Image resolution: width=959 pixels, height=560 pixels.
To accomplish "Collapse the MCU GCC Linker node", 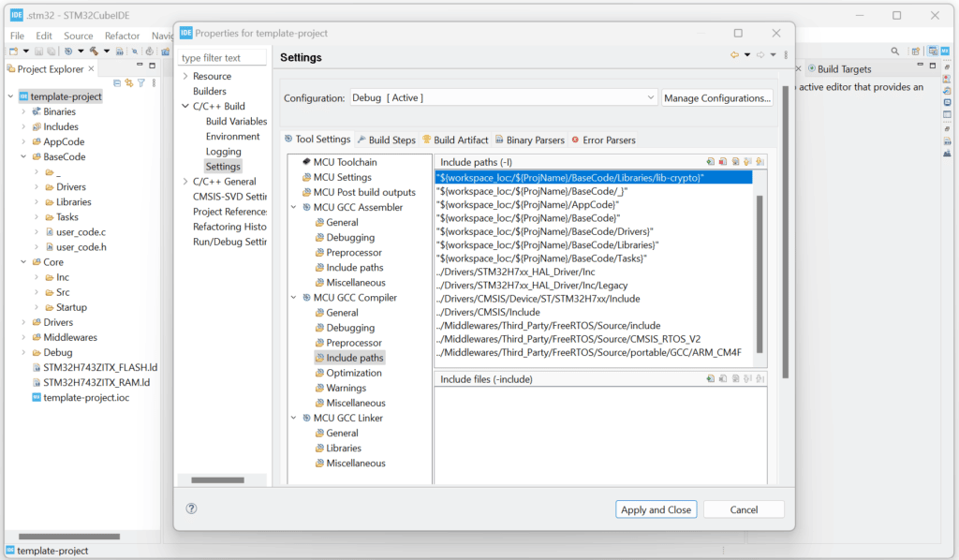I will (294, 419).
